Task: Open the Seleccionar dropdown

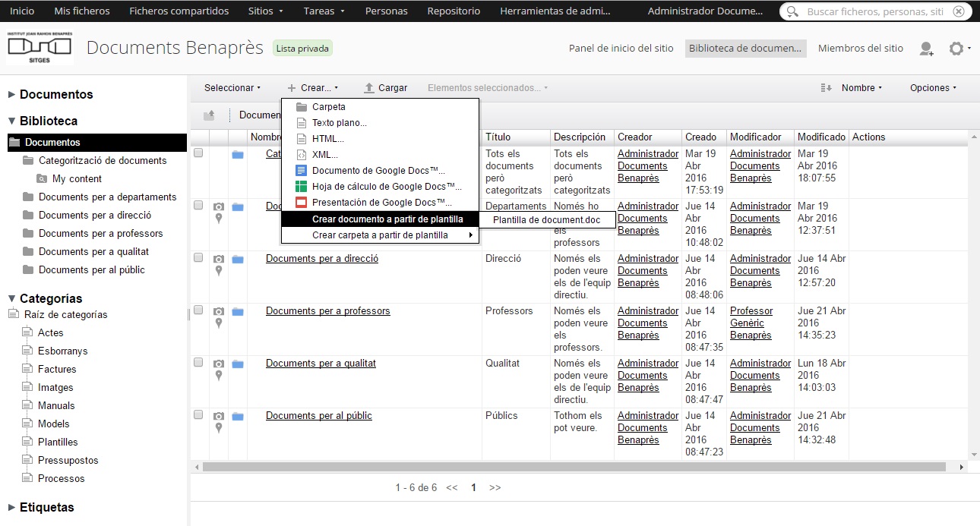Action: [x=232, y=88]
